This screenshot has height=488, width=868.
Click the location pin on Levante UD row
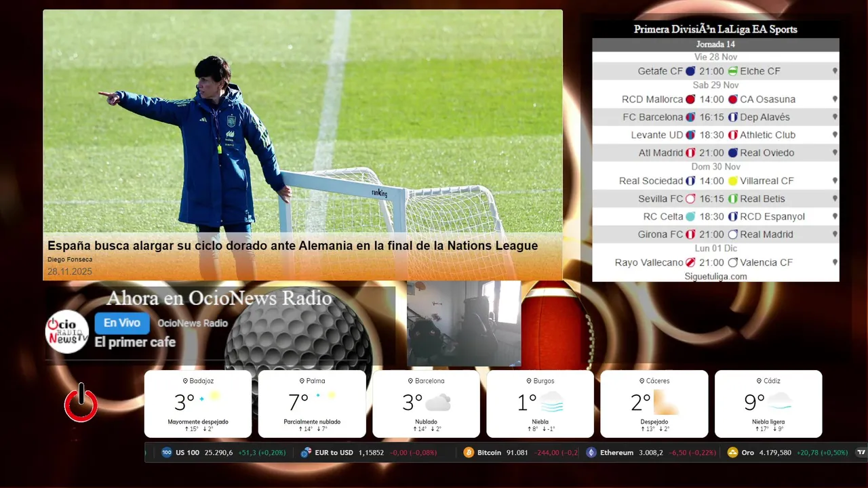[835, 135]
